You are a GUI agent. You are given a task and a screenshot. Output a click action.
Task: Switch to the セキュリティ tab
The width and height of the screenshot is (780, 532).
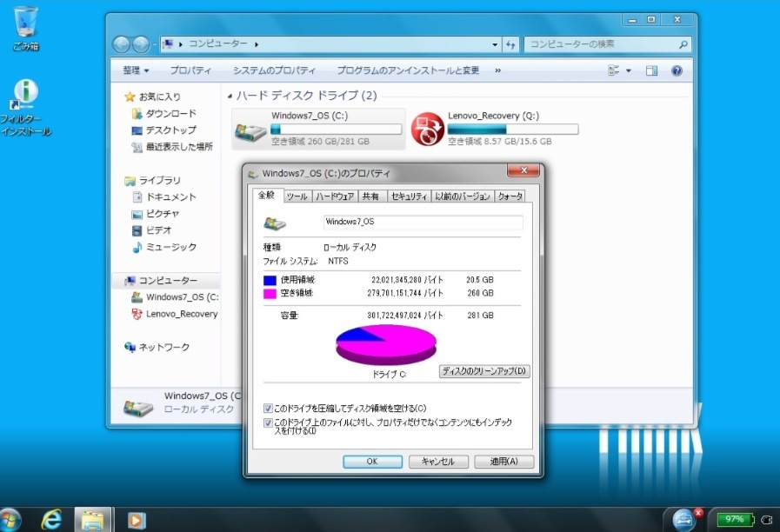(x=409, y=196)
